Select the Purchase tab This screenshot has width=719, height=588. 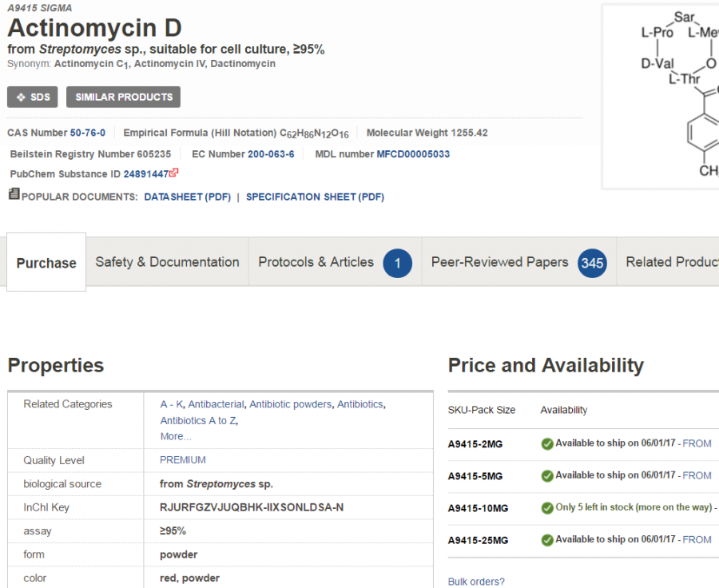pos(46,263)
